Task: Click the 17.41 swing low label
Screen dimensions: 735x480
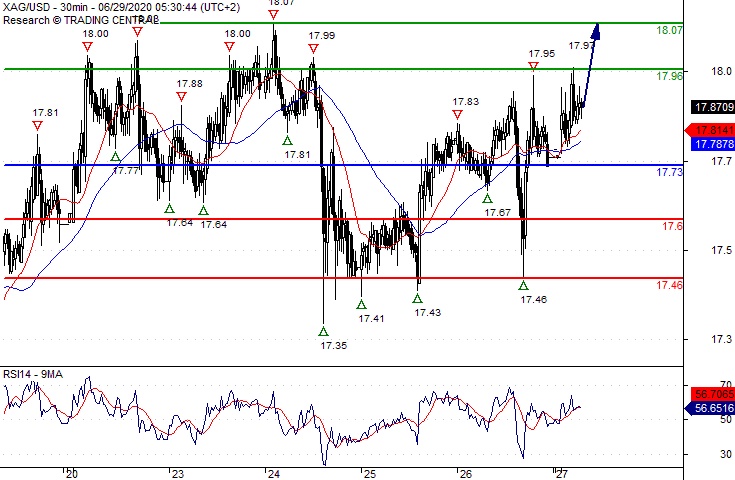Action: point(371,319)
